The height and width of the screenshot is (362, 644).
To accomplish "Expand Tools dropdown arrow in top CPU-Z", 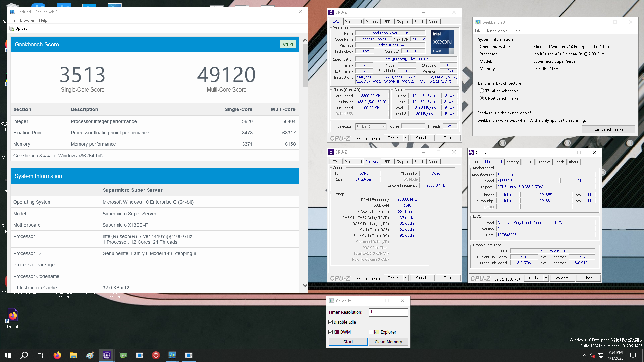I will click(x=405, y=138).
